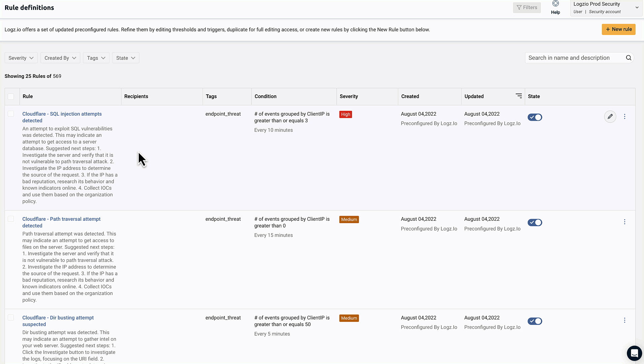
Task: Click the search magnifier icon
Action: pos(629,58)
